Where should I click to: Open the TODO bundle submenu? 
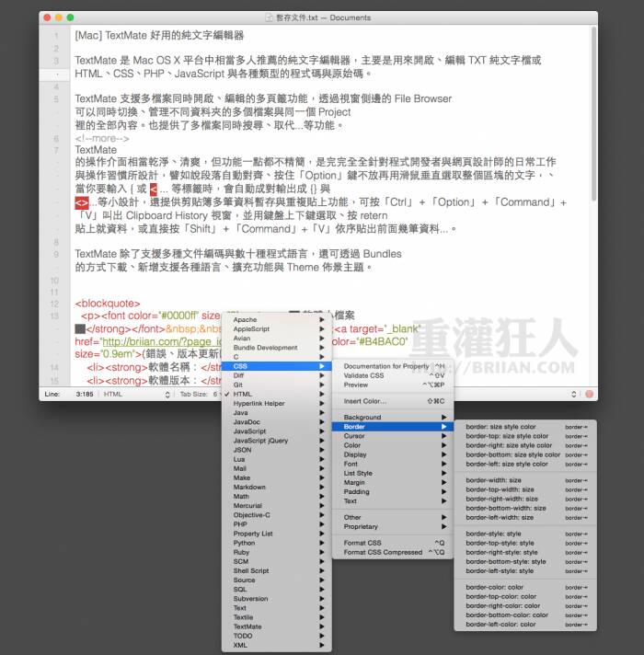(277, 636)
